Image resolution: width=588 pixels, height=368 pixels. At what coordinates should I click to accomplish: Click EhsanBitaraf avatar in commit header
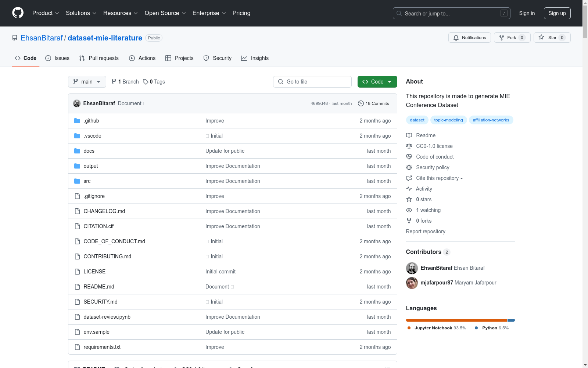tap(77, 103)
